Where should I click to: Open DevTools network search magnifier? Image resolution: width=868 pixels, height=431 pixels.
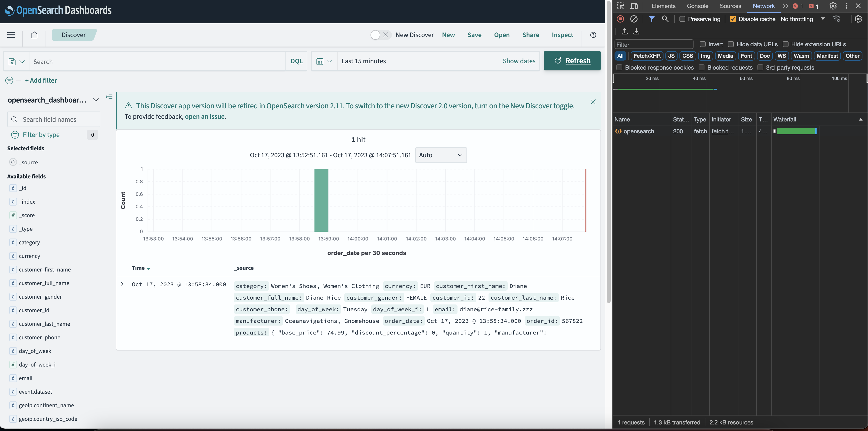point(665,19)
